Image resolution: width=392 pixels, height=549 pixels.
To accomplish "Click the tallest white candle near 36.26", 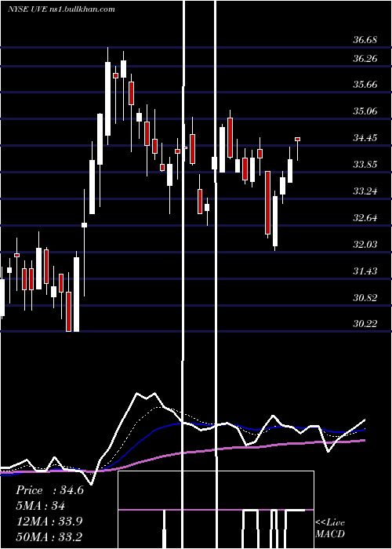I will (108, 99).
